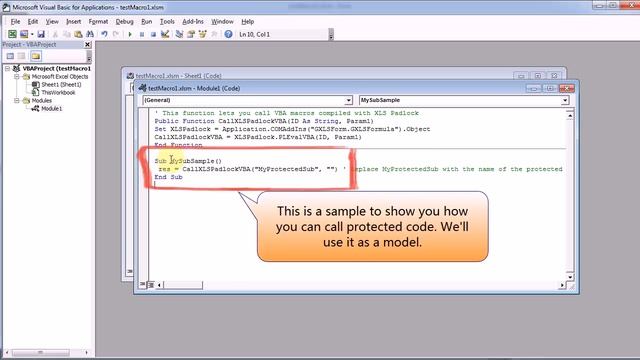Open Project Explorer from the toolbar
This screenshot has width=640, height=360.
click(x=179, y=34)
